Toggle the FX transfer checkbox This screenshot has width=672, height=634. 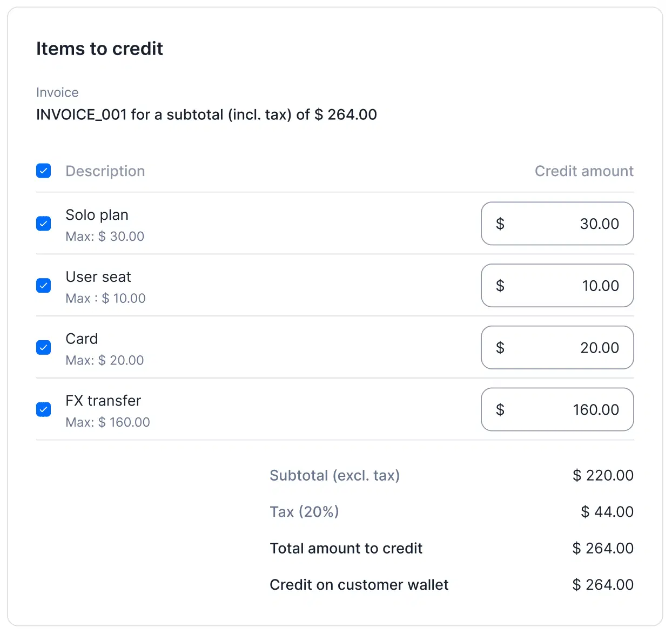coord(44,409)
